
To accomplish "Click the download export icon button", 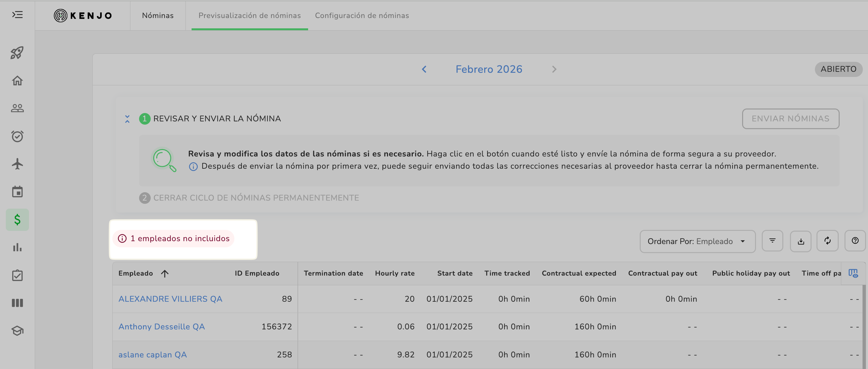I will (x=801, y=241).
